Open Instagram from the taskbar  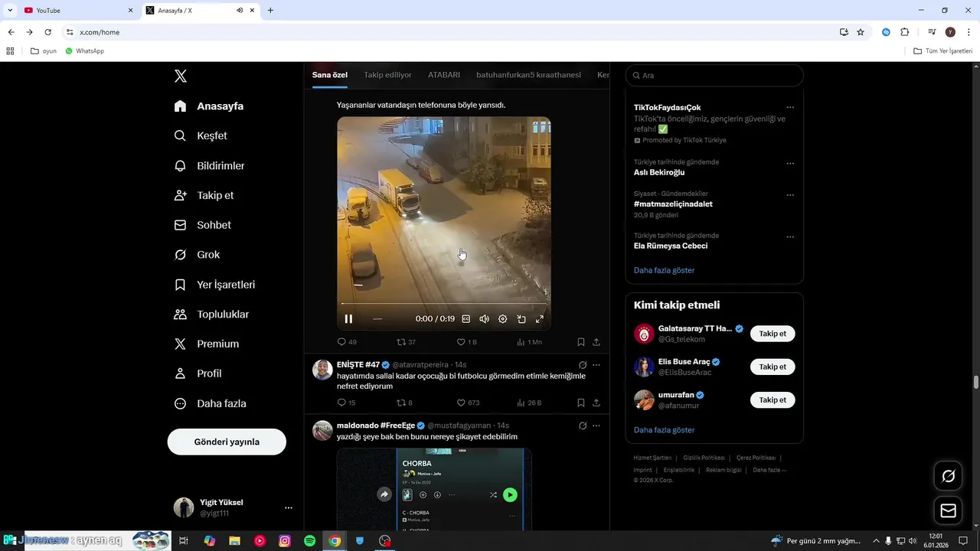click(285, 541)
